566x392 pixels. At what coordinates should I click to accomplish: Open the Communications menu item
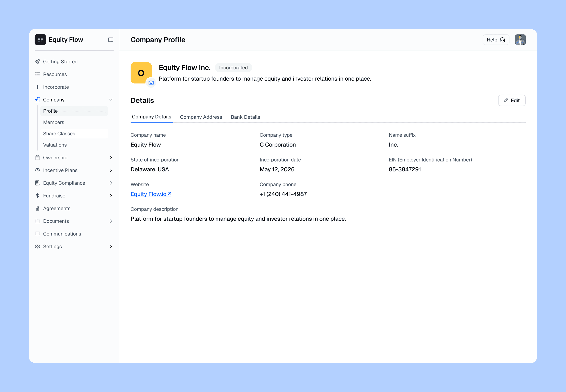pos(74,234)
